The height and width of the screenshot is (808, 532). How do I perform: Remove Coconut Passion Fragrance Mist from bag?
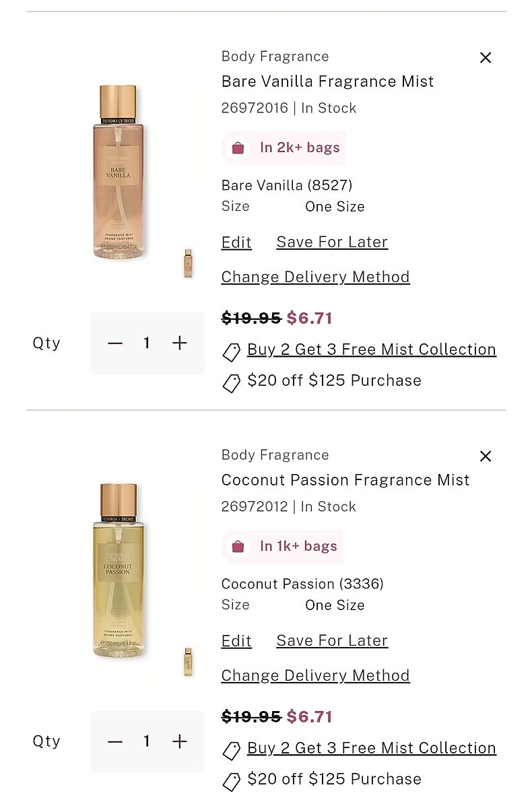(x=486, y=457)
